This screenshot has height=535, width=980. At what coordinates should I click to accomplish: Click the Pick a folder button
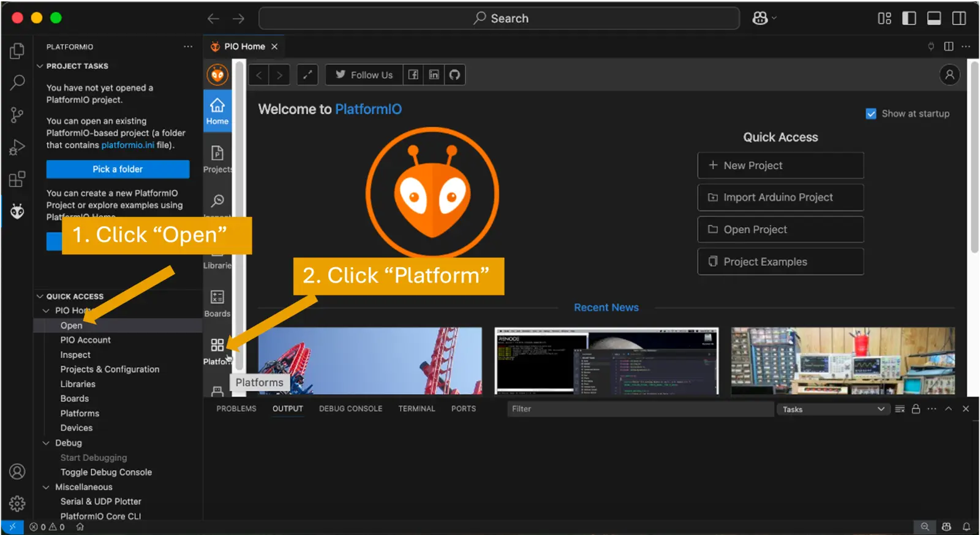coord(118,169)
